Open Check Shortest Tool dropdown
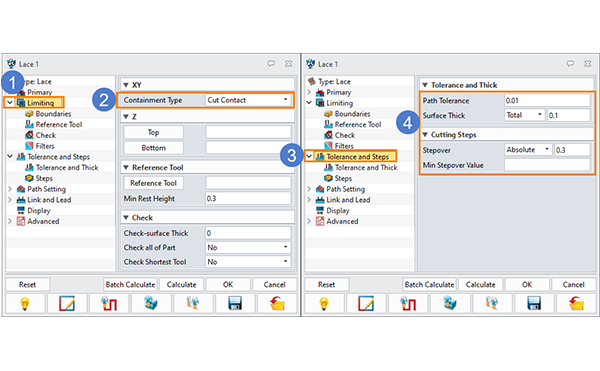Image resolution: width=600 pixels, height=371 pixels. [x=248, y=262]
